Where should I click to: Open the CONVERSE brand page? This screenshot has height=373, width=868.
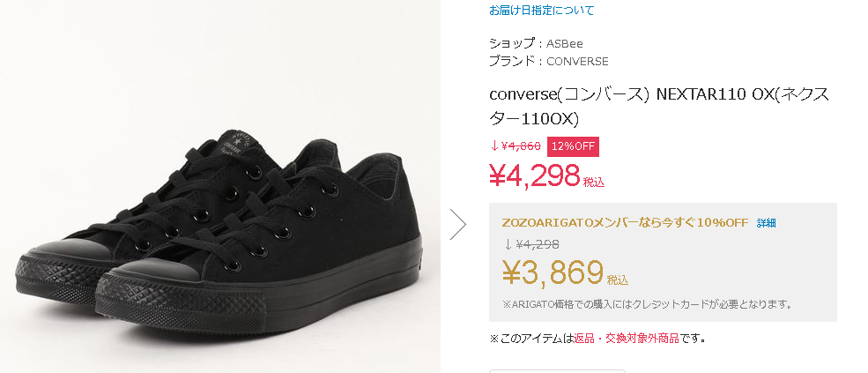(577, 62)
